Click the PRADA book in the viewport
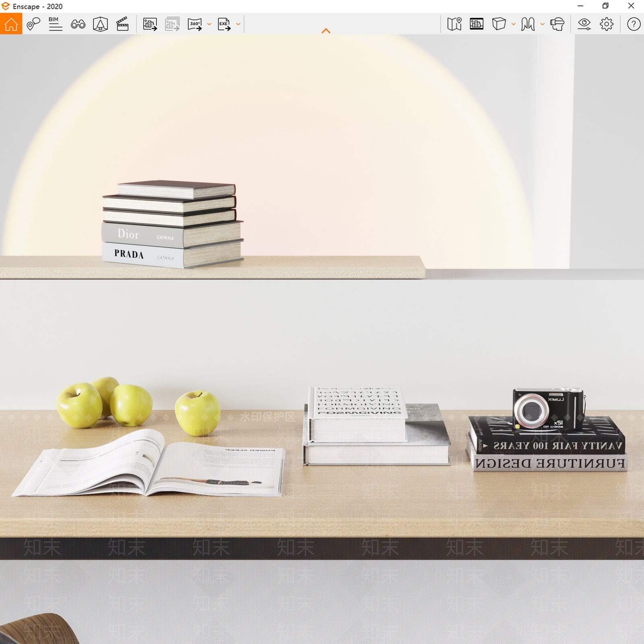The width and height of the screenshot is (644, 644). pos(172,254)
